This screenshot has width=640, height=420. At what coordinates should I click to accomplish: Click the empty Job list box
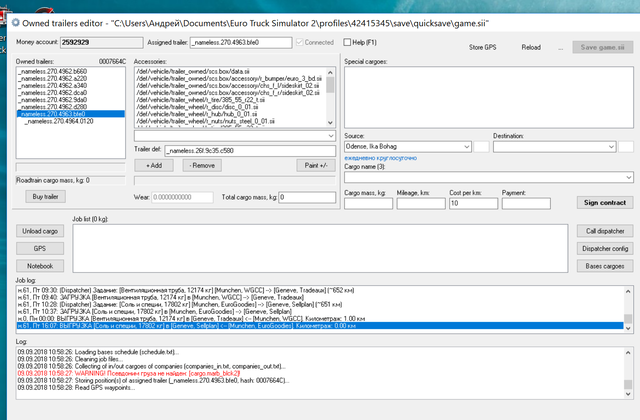pyautogui.click(x=320, y=248)
